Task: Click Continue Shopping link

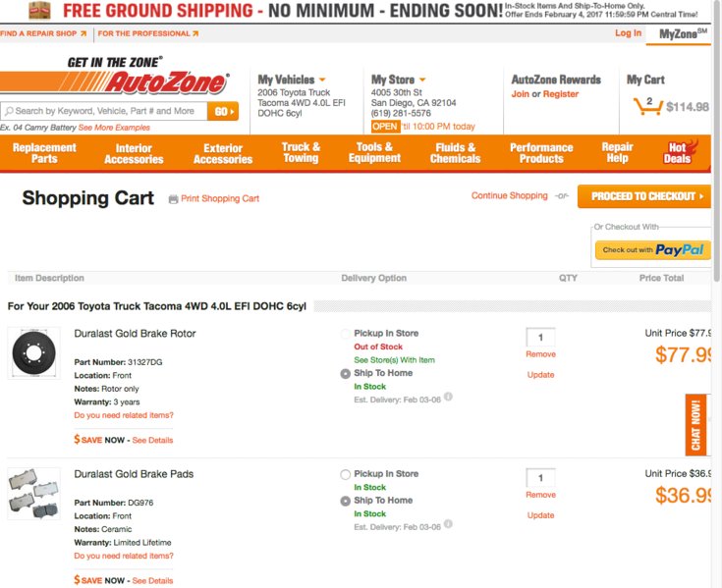Action: pos(509,195)
